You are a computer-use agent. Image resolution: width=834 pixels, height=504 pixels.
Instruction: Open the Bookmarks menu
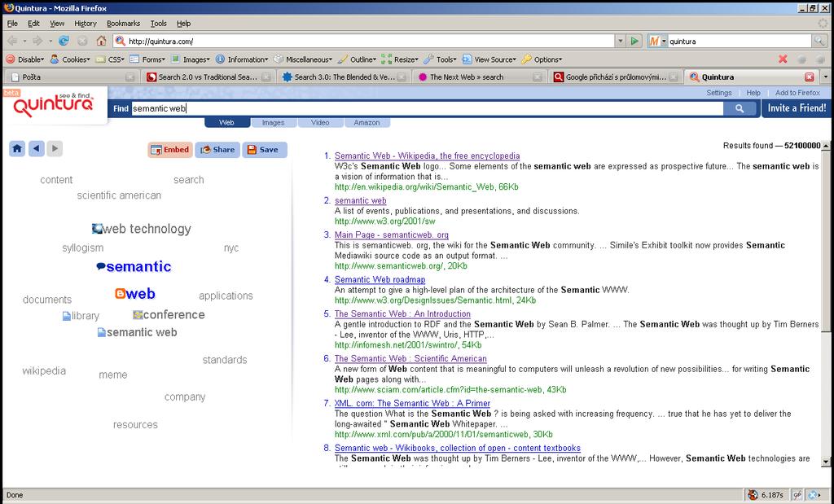pos(124,24)
